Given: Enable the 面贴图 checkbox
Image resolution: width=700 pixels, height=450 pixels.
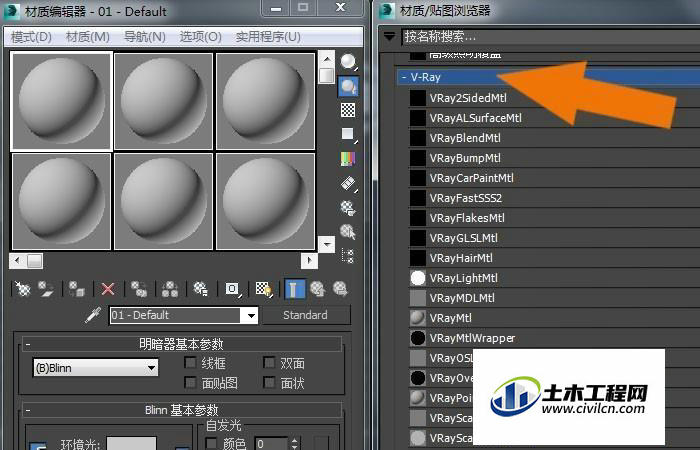Looking at the screenshot, I should coord(191,383).
